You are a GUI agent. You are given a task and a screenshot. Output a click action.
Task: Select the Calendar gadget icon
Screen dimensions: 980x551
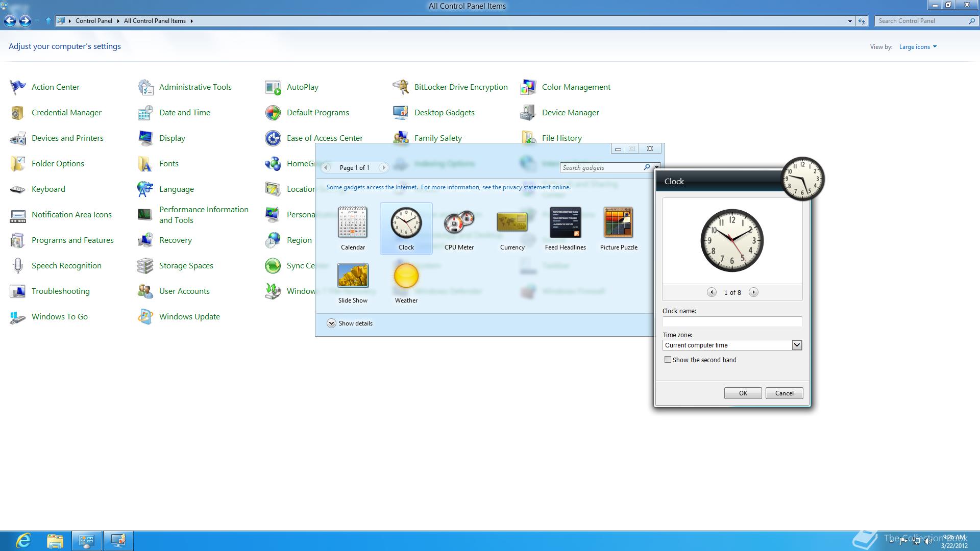[353, 222]
